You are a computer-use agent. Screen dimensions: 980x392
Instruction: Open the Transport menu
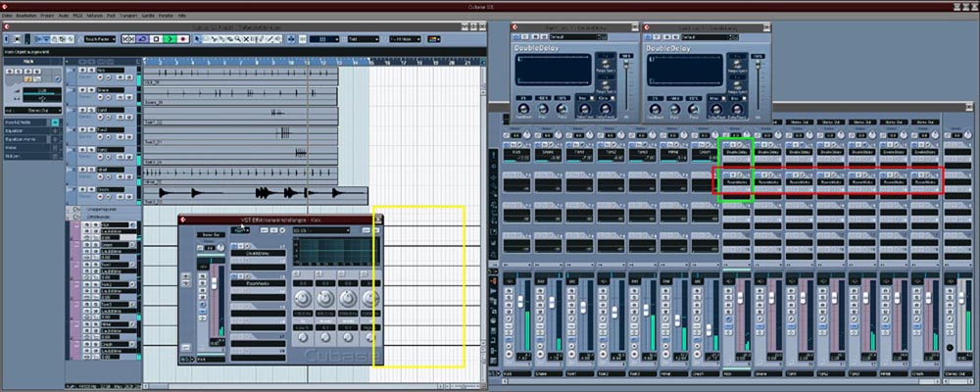(128, 16)
